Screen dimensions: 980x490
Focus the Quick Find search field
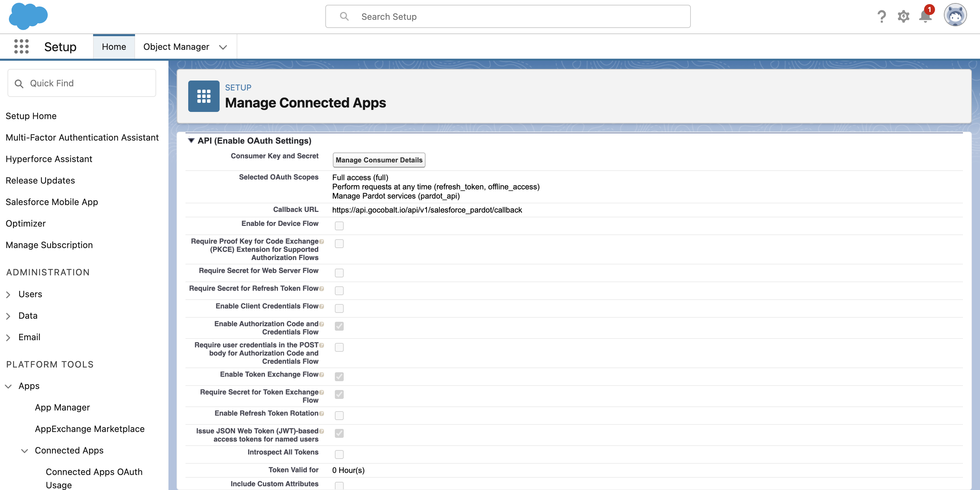82,83
